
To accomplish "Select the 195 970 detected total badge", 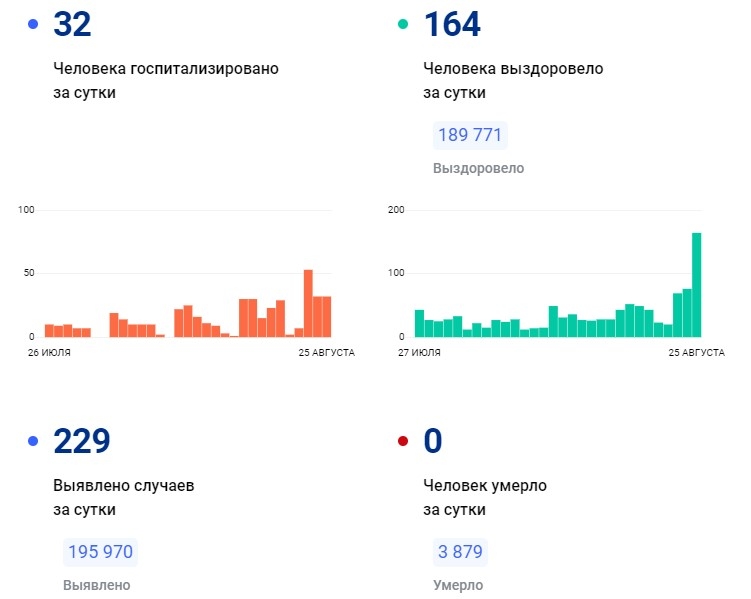I will [99, 551].
